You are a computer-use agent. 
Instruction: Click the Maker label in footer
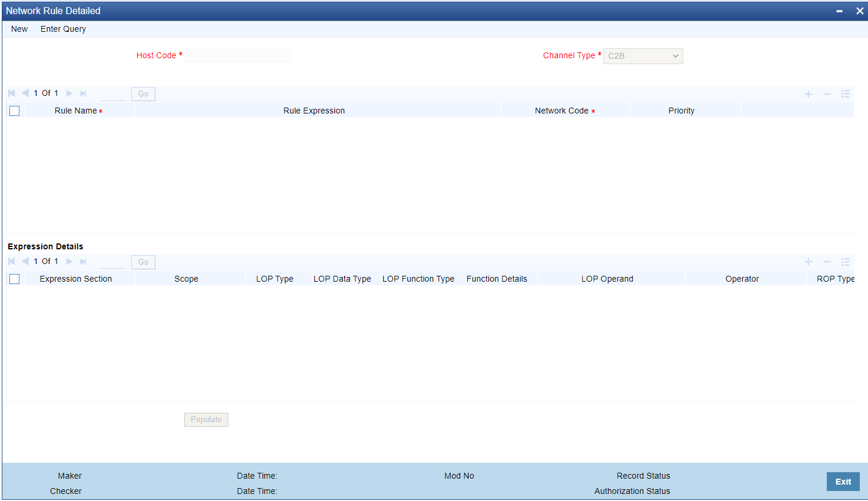click(69, 476)
